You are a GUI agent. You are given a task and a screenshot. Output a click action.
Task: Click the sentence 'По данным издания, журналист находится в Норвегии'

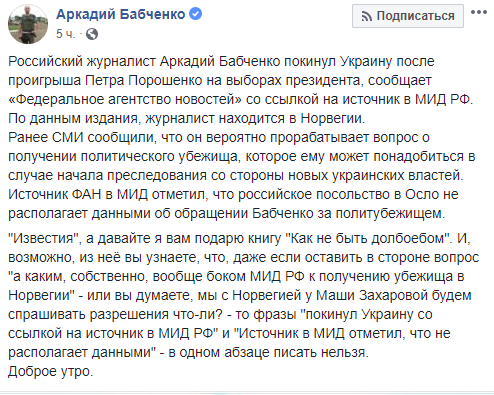pos(186,118)
